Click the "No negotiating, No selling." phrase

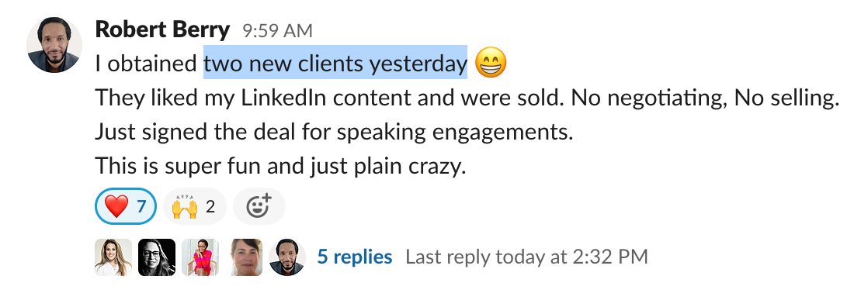[x=705, y=98]
